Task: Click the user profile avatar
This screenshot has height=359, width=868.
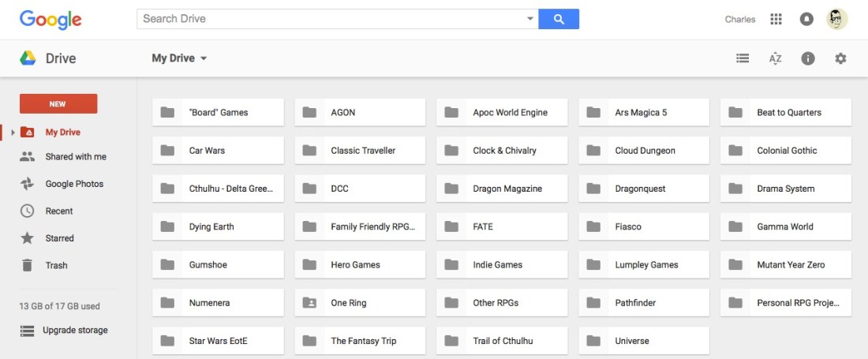Action: point(837,20)
